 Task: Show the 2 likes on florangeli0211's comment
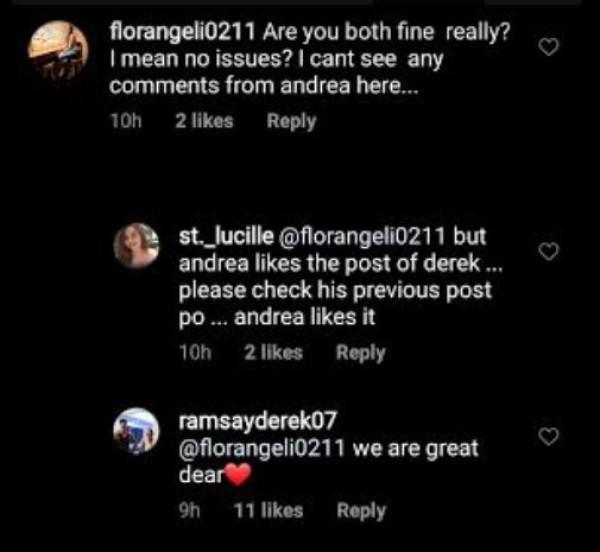[204, 121]
